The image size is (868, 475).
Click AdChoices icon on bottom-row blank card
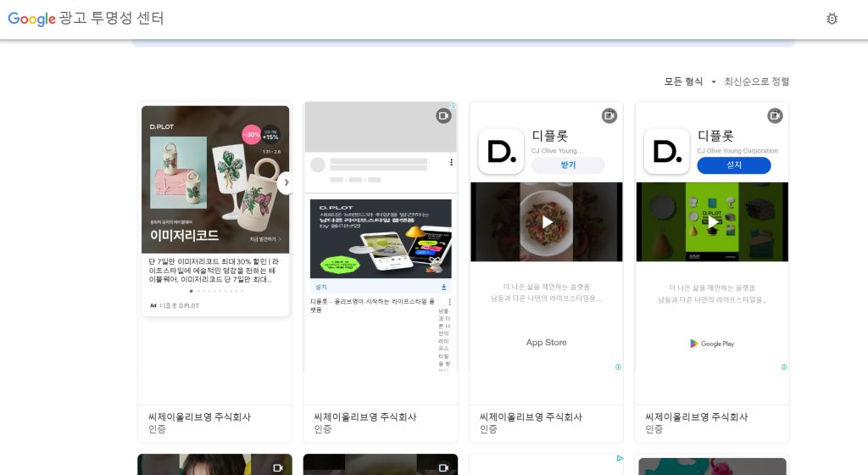[620, 458]
